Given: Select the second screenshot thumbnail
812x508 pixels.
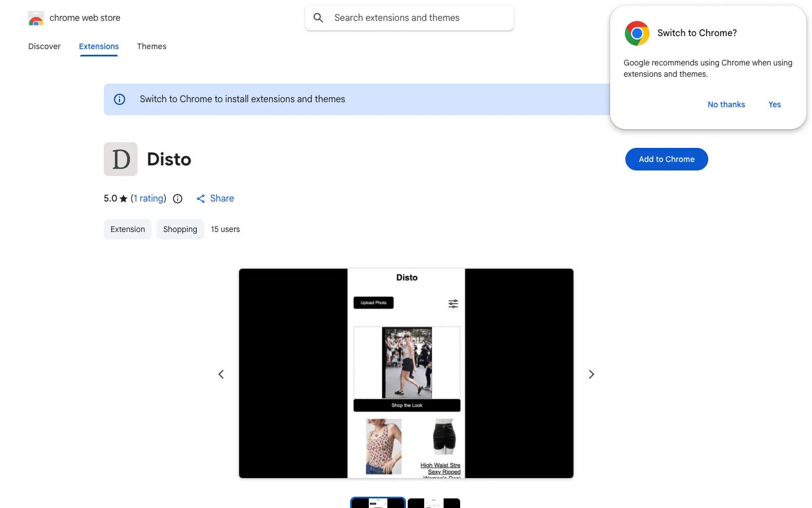Looking at the screenshot, I should (434, 503).
